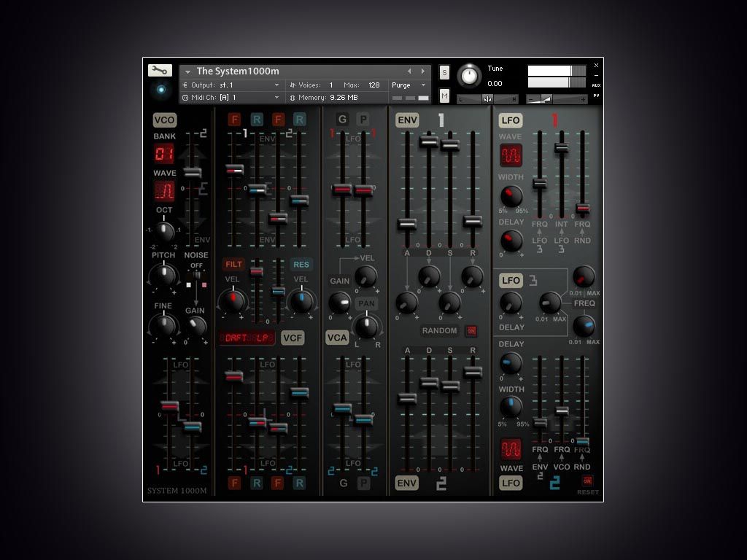
Task: Toggle the RESET ON switch
Action: (587, 481)
